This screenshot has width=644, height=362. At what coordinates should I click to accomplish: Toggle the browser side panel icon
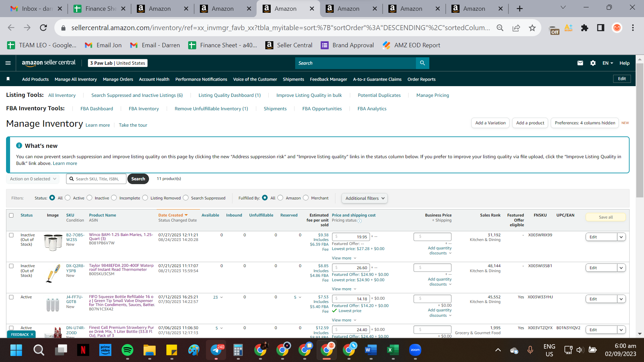[601, 28]
